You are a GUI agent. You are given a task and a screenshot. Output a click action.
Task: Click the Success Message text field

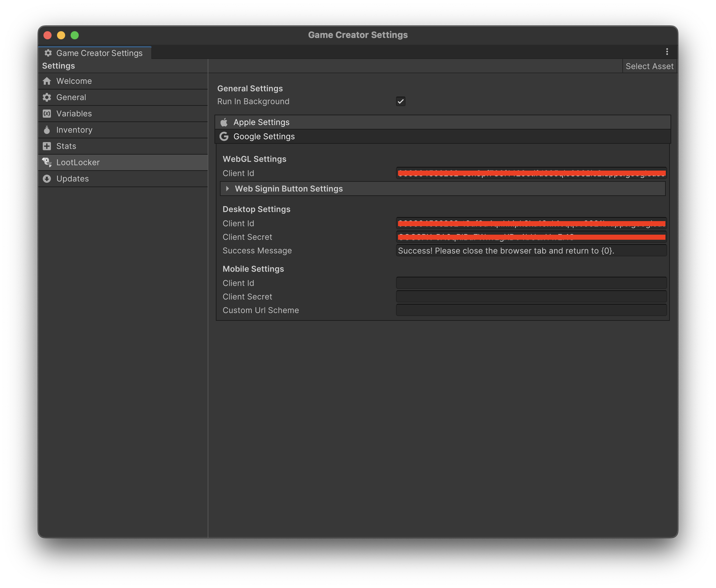point(531,251)
